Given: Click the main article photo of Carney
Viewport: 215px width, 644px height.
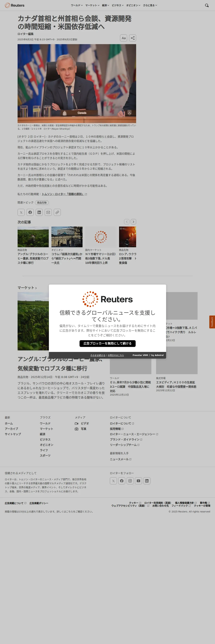Looking at the screenshot, I should (77, 83).
